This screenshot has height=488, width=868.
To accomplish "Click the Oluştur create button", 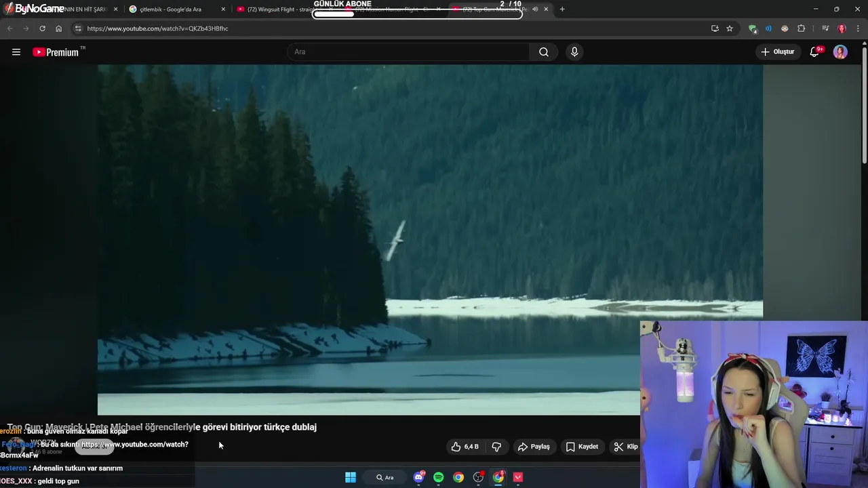I will pos(777,52).
